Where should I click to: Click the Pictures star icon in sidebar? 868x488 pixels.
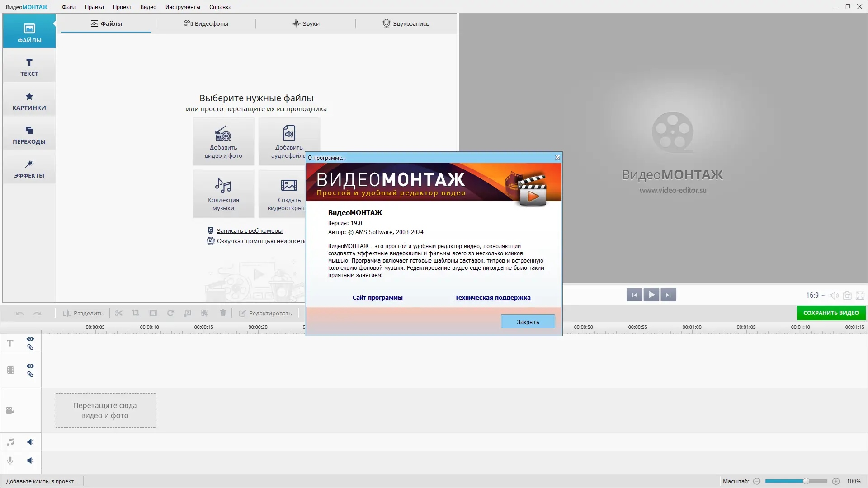29,97
